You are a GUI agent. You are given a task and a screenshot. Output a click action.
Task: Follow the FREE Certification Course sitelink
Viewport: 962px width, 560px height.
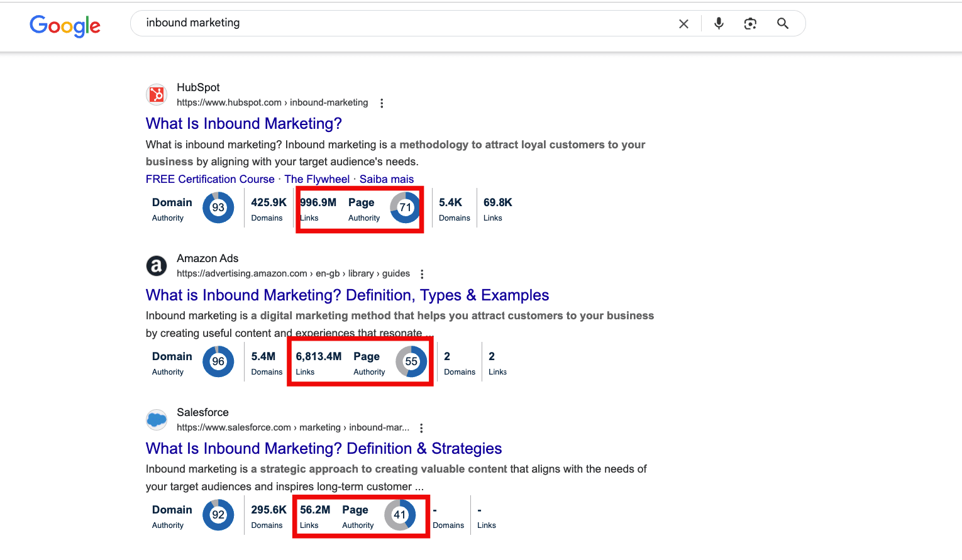click(210, 179)
